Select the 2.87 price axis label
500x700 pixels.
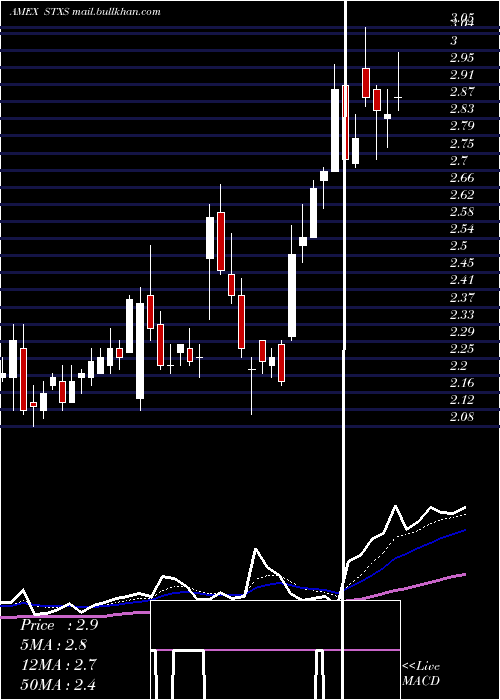(x=462, y=92)
